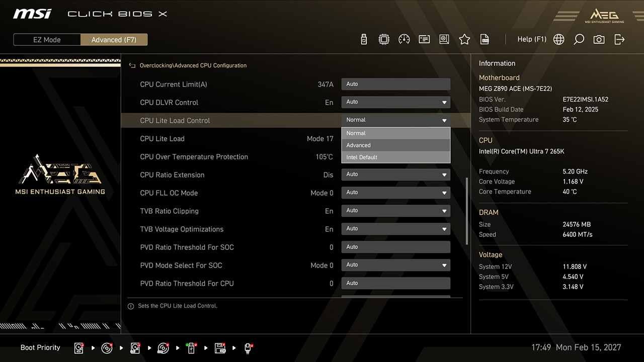Take a screenshot with the camera icon
Viewport: 644px width, 362px height.
click(599, 39)
